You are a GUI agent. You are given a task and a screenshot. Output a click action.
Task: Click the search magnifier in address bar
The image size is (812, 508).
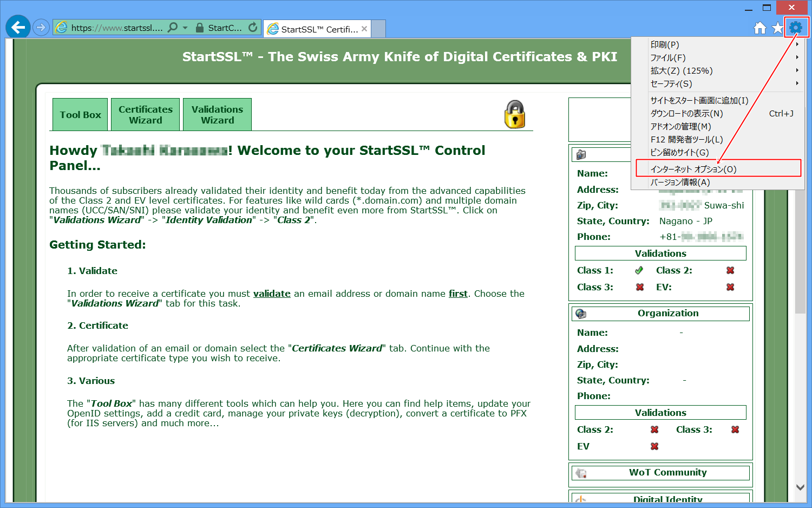pos(173,27)
